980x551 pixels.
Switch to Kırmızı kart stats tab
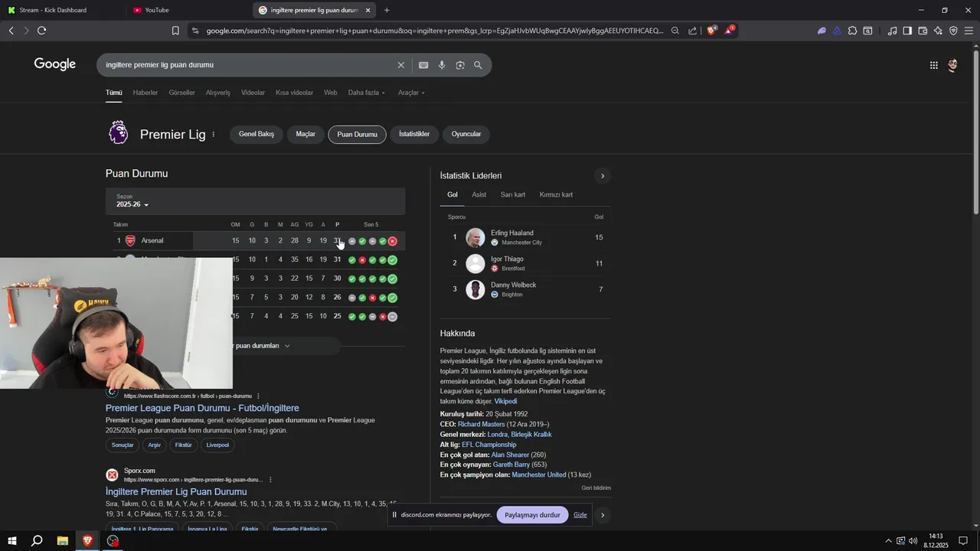click(556, 194)
